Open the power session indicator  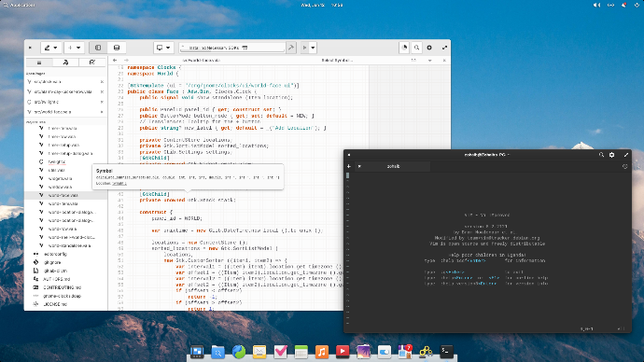pyautogui.click(x=637, y=5)
